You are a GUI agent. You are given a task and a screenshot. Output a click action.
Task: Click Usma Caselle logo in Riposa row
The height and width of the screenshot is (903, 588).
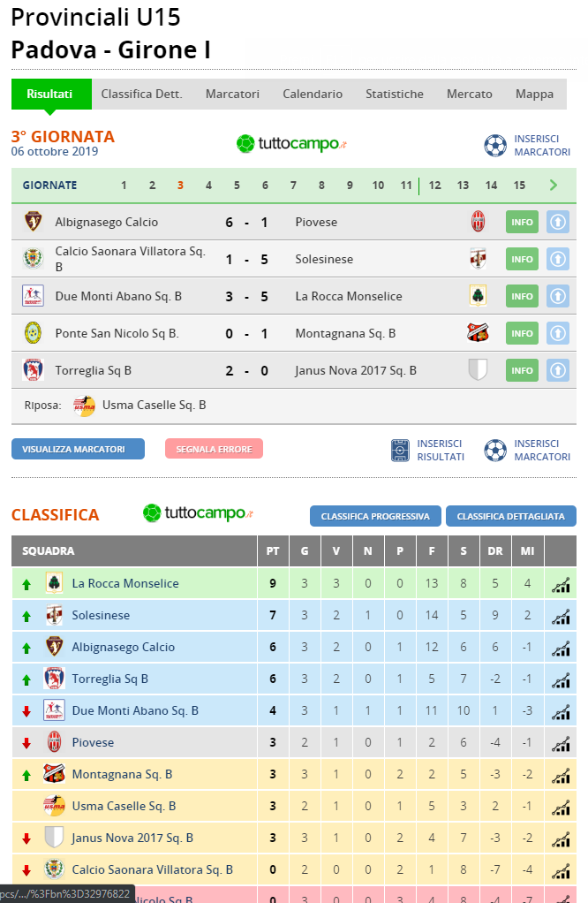[84, 406]
